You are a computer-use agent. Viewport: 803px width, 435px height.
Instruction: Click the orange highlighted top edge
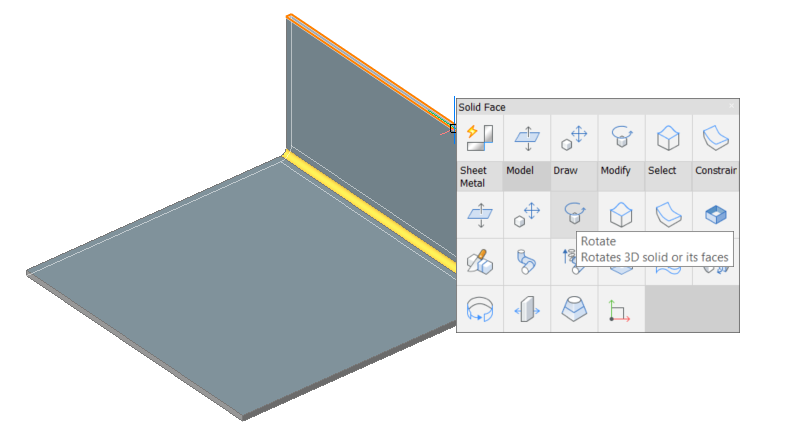(369, 69)
